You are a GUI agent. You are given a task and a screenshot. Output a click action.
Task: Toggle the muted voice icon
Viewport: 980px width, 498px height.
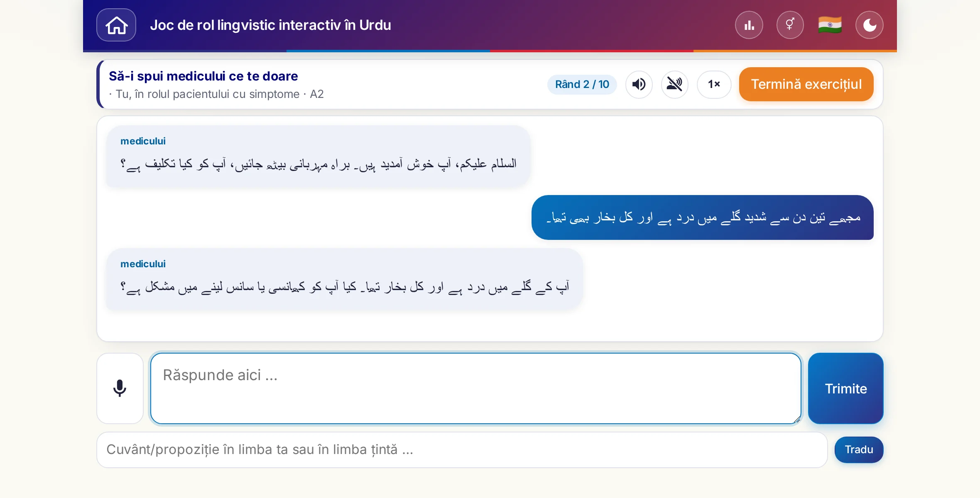675,84
